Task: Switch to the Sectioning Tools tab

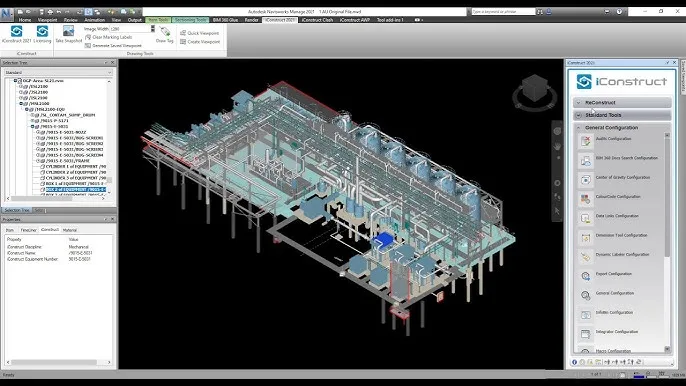Action: [x=190, y=20]
